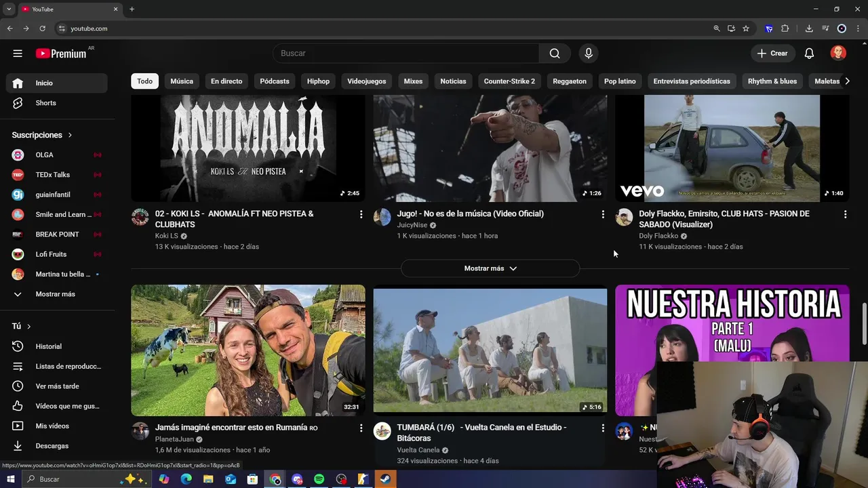This screenshot has height=488, width=868.
Task: Open BREAK POINT subscription channel
Action: click(x=57, y=235)
